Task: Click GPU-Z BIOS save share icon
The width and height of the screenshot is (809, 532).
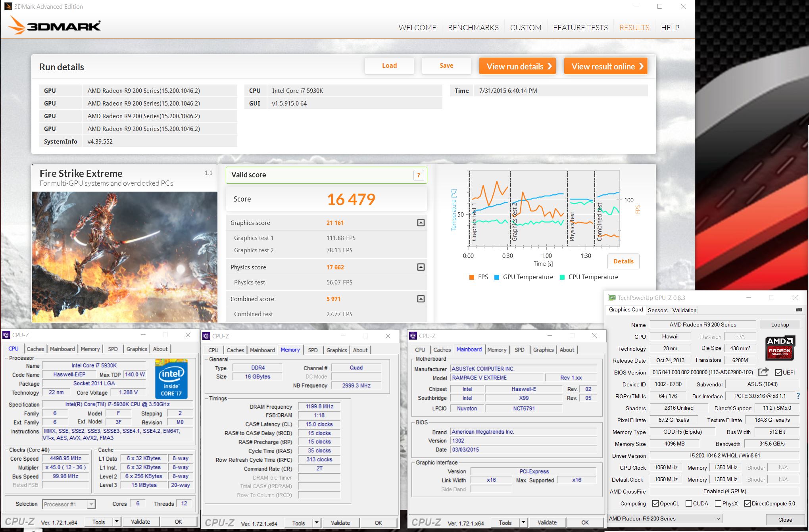Action: [763, 372]
